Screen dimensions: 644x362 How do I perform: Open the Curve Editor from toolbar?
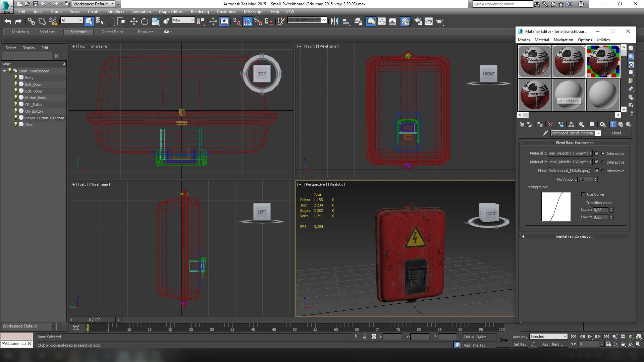(x=382, y=21)
